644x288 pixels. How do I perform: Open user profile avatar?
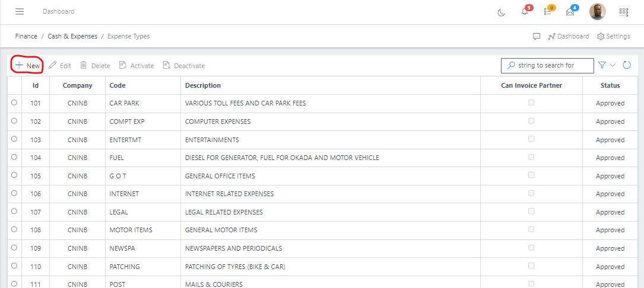tap(598, 12)
